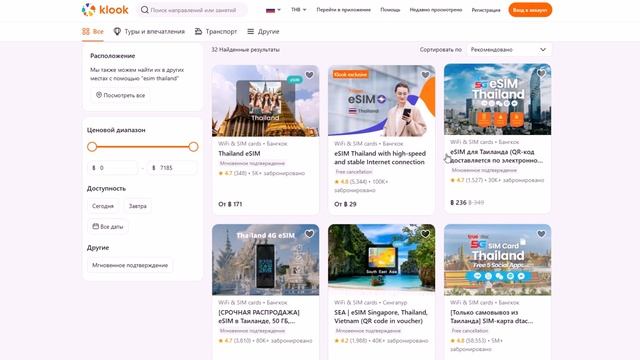This screenshot has height=360, width=640.
Task: Click the left price slider handle
Action: (x=92, y=147)
